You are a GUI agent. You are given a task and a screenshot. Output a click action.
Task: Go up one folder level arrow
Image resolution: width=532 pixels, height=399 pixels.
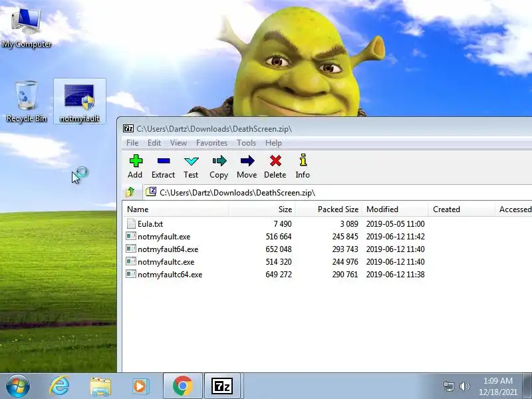(130, 192)
